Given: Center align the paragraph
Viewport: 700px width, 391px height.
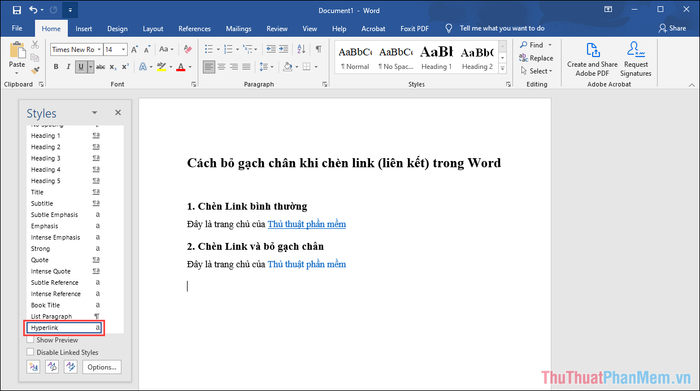Looking at the screenshot, I should click(x=221, y=67).
